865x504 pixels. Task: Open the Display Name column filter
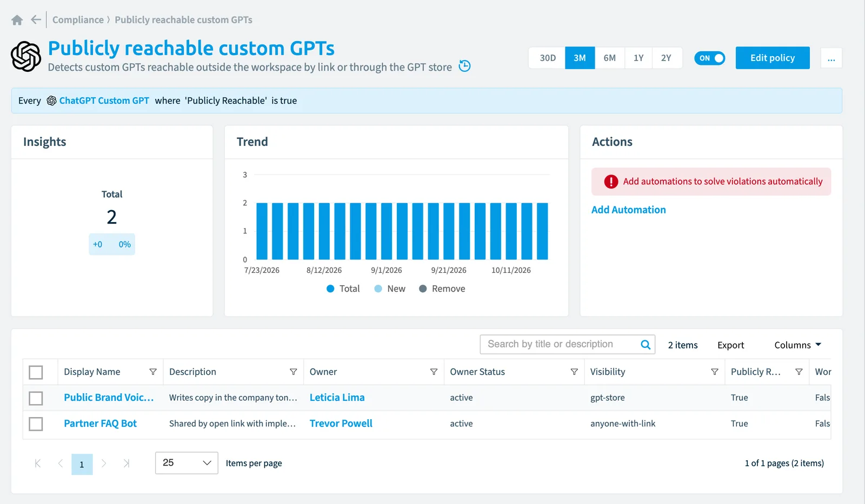point(153,372)
